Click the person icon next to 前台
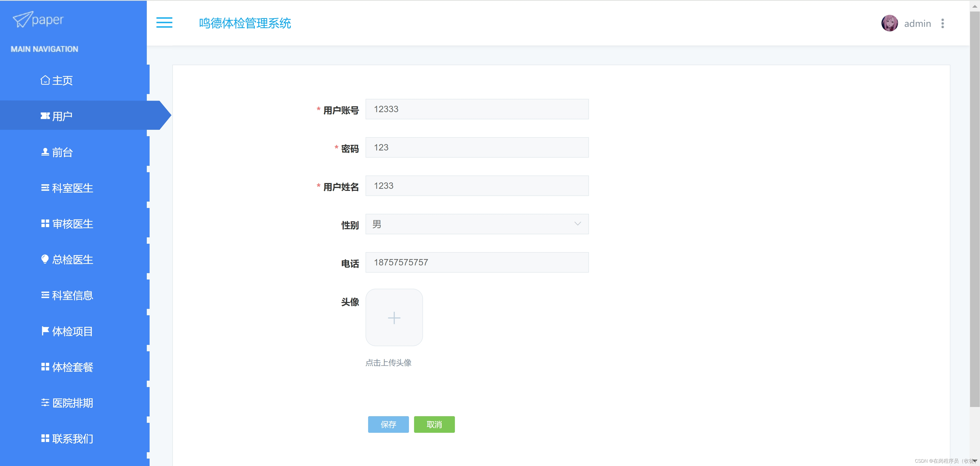Viewport: 980px width, 466px height. point(45,152)
